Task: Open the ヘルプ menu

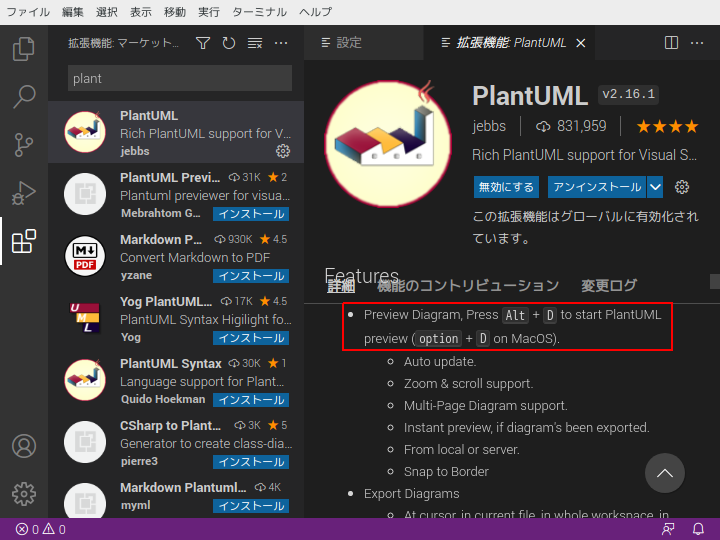Action: (x=315, y=12)
